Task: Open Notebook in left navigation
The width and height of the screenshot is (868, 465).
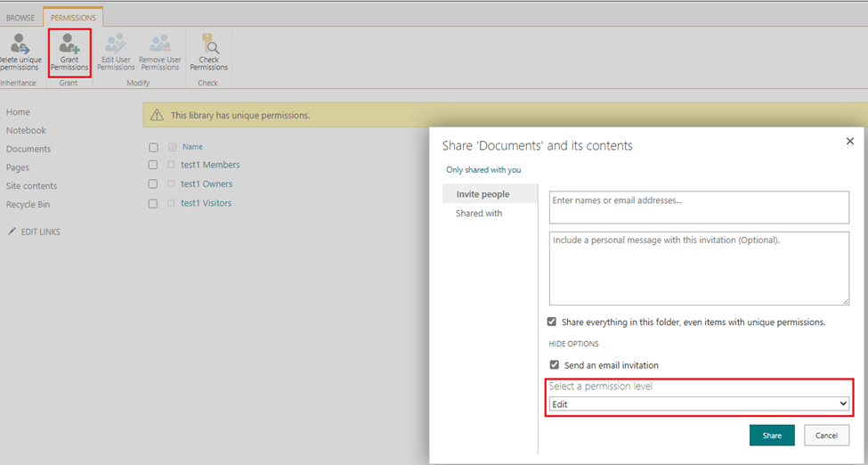Action: (x=26, y=130)
